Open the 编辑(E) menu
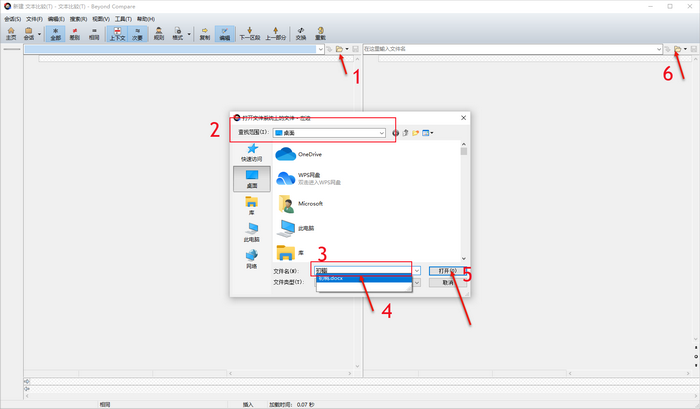The image size is (700, 409). pyautogui.click(x=56, y=19)
